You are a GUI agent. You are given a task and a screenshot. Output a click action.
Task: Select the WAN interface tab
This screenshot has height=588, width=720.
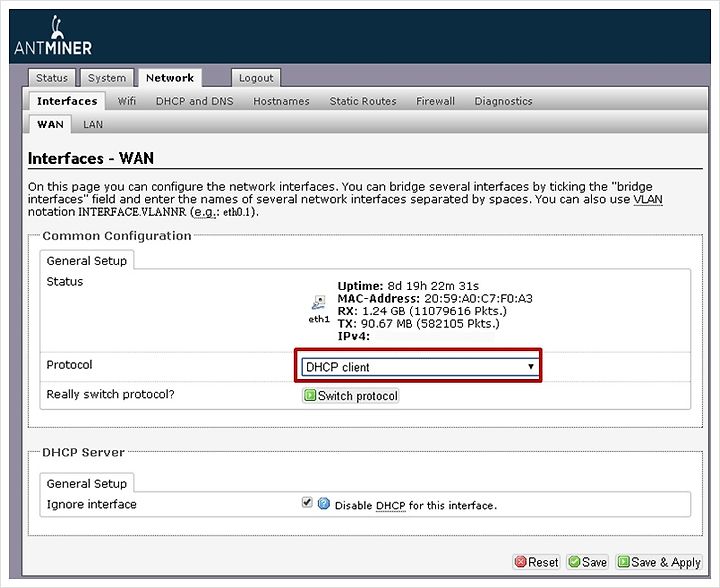51,124
